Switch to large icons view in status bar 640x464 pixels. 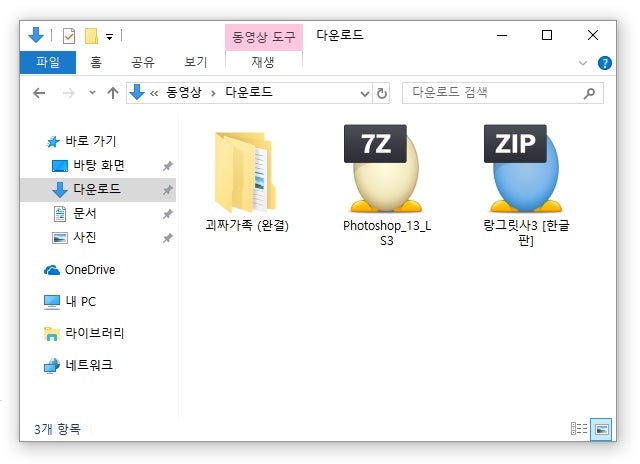pos(601,429)
